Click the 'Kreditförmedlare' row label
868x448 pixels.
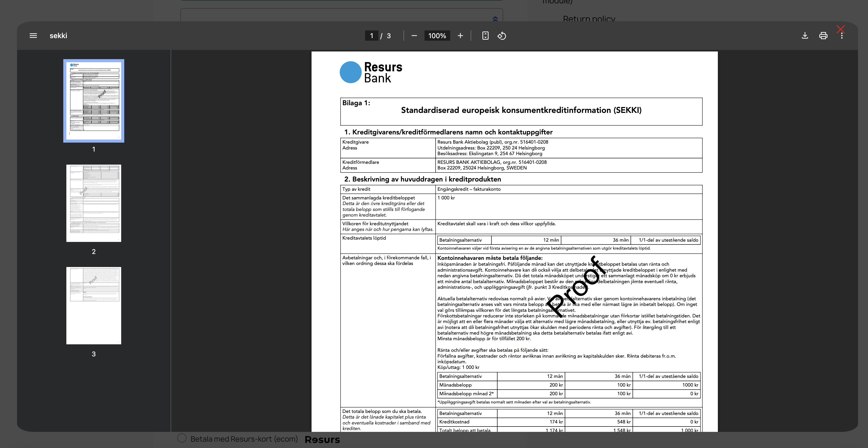360,162
